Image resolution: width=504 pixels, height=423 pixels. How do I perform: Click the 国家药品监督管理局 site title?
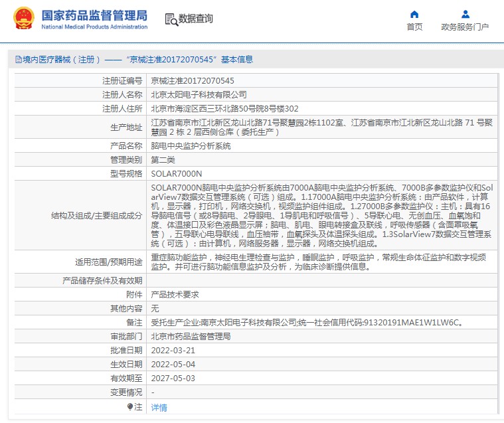94,15
